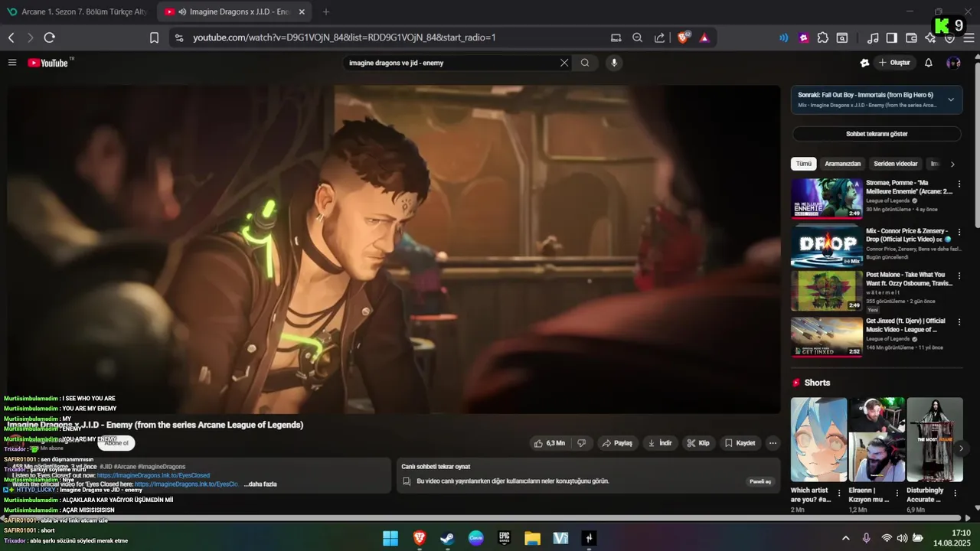This screenshot has width=980, height=551.
Task: Start voice search with microphone icon
Action: pyautogui.click(x=613, y=63)
